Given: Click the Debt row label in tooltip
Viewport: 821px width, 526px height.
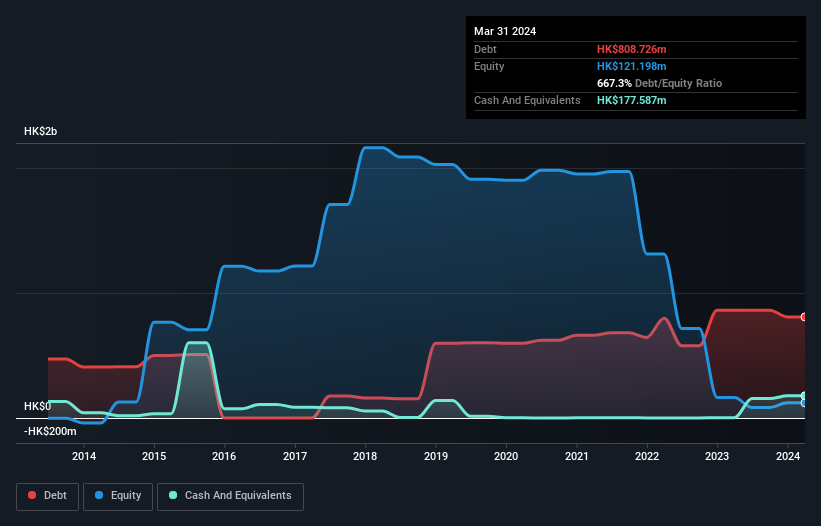Looking at the screenshot, I should click(485, 49).
